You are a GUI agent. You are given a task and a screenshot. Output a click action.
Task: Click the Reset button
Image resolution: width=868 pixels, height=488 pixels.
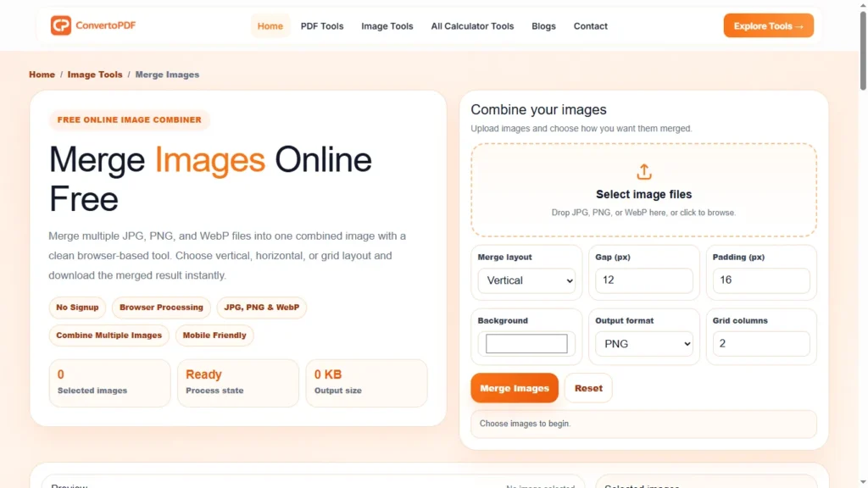pos(588,388)
